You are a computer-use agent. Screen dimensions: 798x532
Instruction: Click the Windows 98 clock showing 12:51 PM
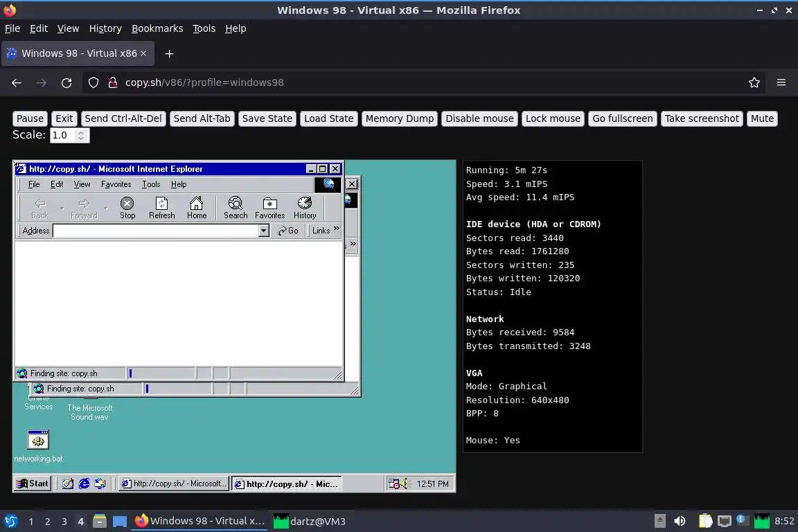point(432,484)
